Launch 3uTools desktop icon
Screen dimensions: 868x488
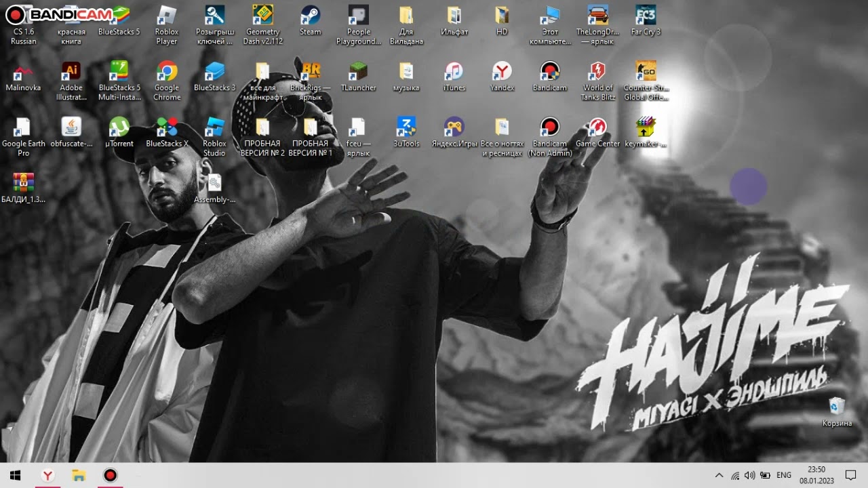(406, 133)
